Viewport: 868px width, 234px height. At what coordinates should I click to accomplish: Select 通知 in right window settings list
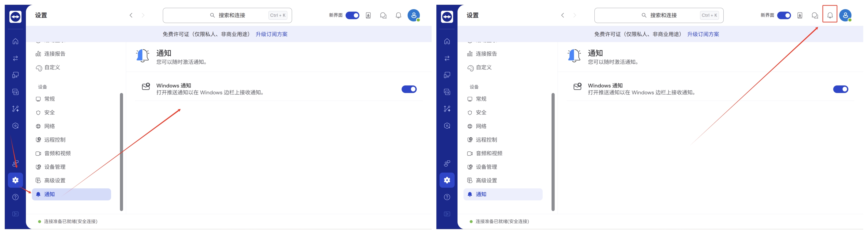503,195
